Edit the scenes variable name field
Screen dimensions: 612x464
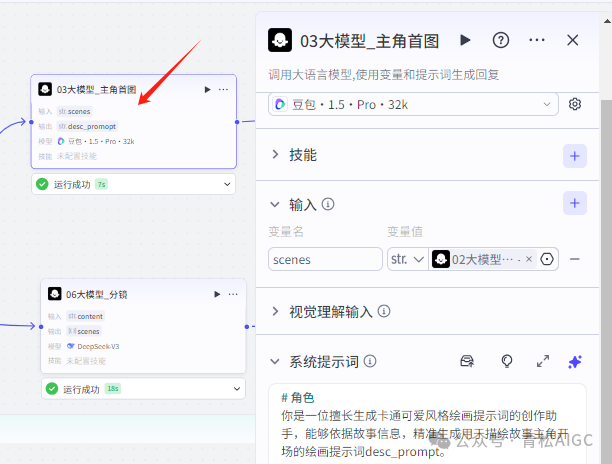(325, 259)
